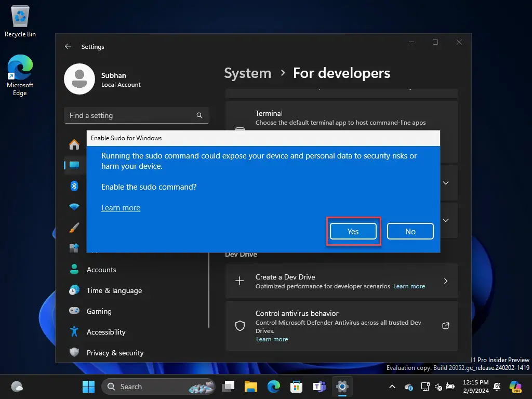Open Network & internet Wi-Fi sidebar icon
This screenshot has width=532, height=399.
click(x=74, y=207)
